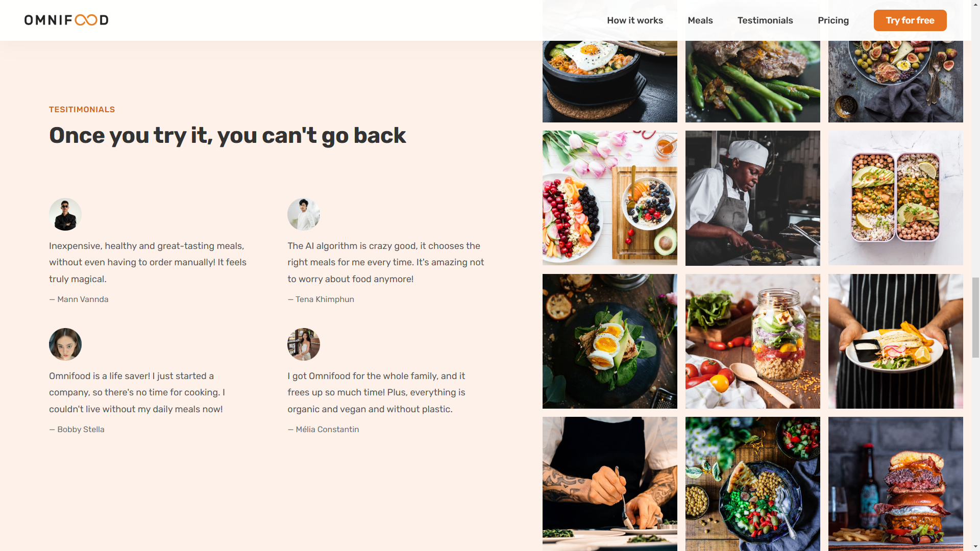Image resolution: width=980 pixels, height=551 pixels.
Task: Click the Omnifood logo
Action: point(66,20)
